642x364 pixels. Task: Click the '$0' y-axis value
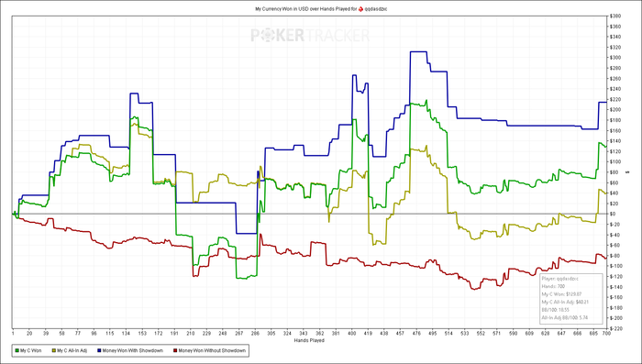614,214
